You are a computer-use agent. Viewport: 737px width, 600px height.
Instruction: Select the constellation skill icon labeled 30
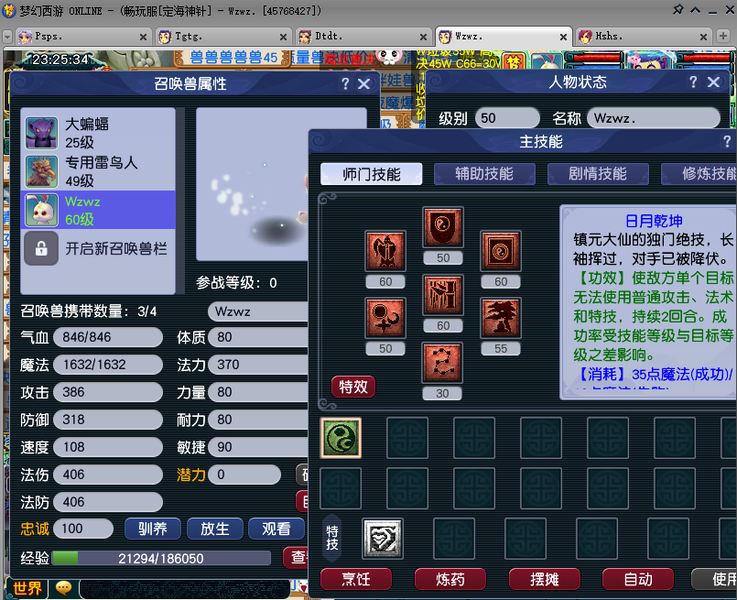click(442, 362)
